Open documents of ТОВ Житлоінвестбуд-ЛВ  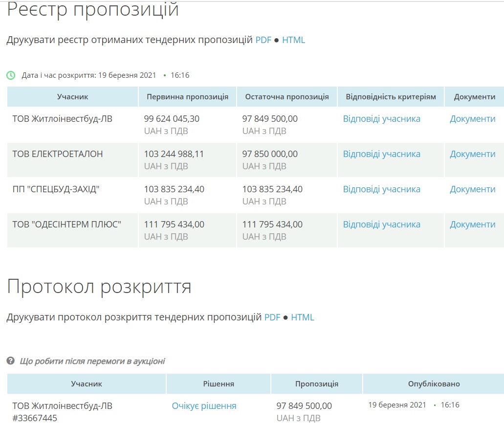coord(472,119)
